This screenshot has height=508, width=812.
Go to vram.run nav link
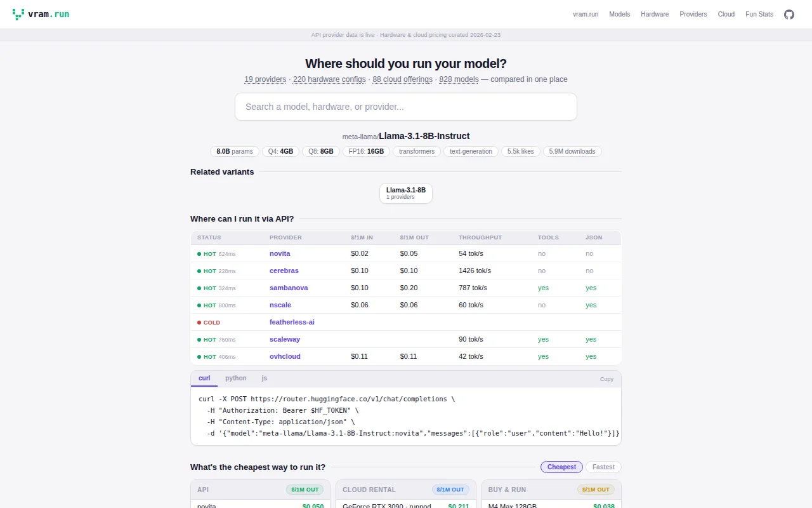point(586,14)
